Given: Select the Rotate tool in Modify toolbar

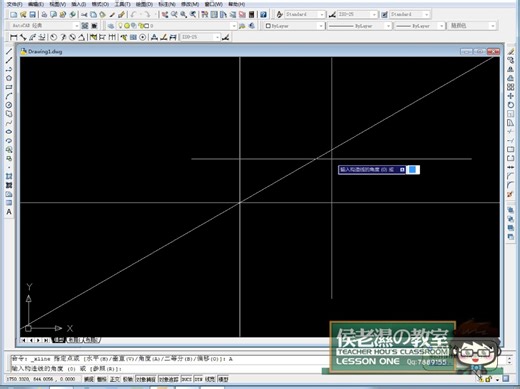Looking at the screenshot, I should click(x=510, y=105).
